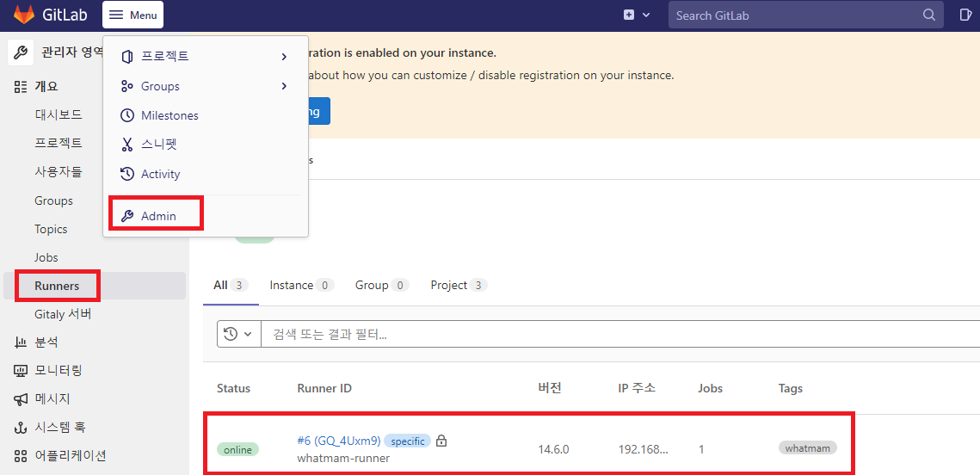The height and width of the screenshot is (475, 980).
Task: Click the Admin wrench icon in menu
Action: (x=126, y=216)
